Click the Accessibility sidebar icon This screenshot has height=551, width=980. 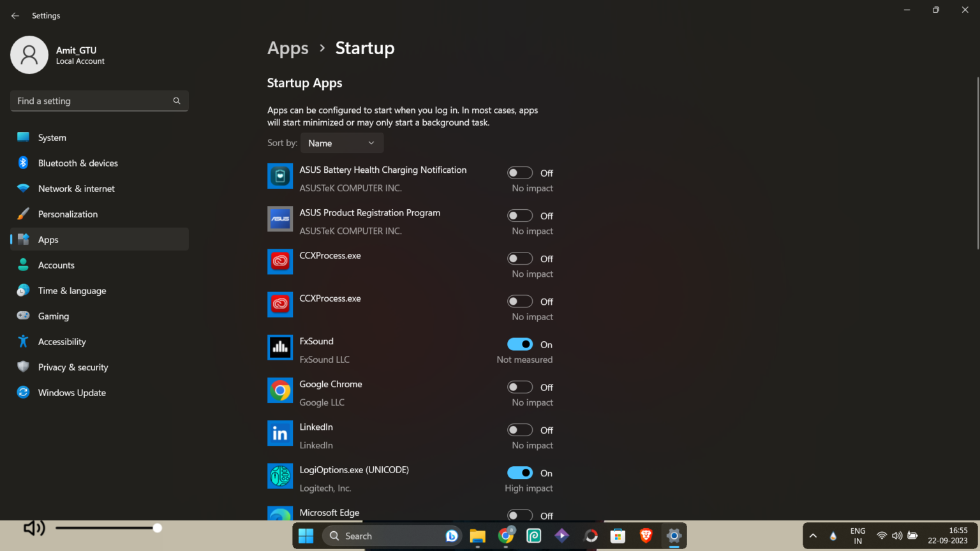tap(23, 341)
